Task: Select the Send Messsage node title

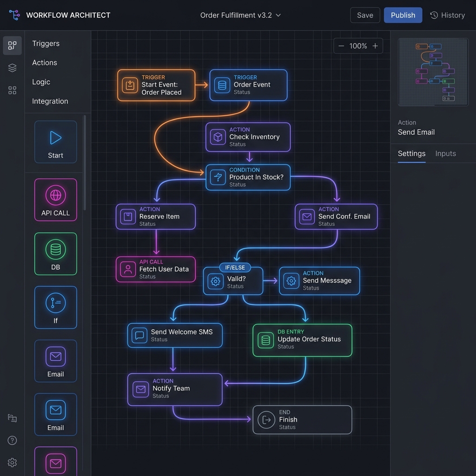Action: pyautogui.click(x=327, y=280)
